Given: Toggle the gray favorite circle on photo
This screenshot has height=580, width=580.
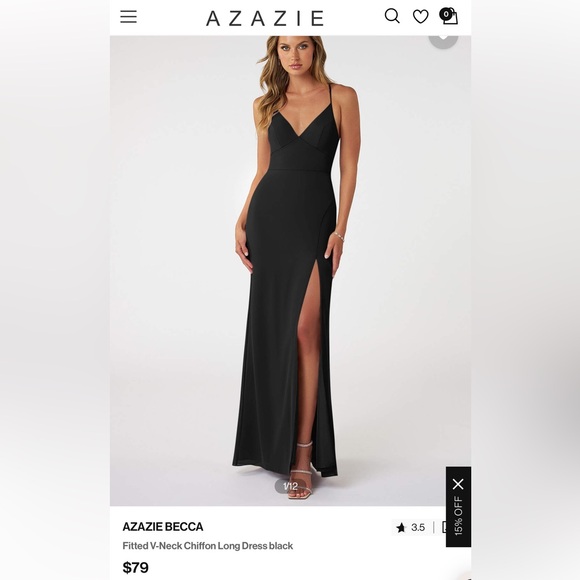Looking at the screenshot, I should 443,39.
